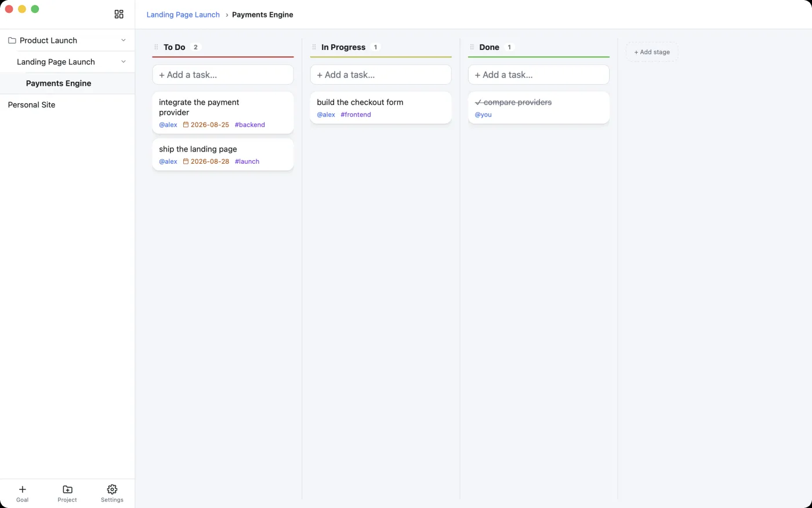The height and width of the screenshot is (508, 812).
Task: Click the 2026-08-25 due date
Action: [210, 125]
